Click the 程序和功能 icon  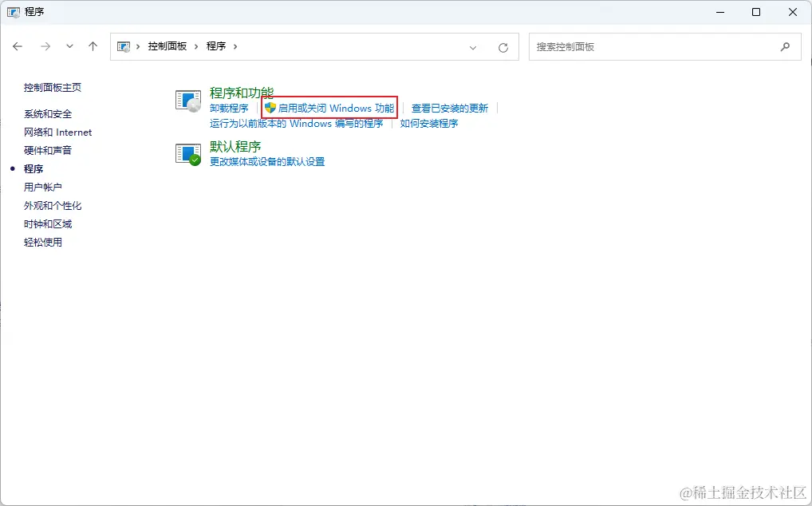pos(188,101)
